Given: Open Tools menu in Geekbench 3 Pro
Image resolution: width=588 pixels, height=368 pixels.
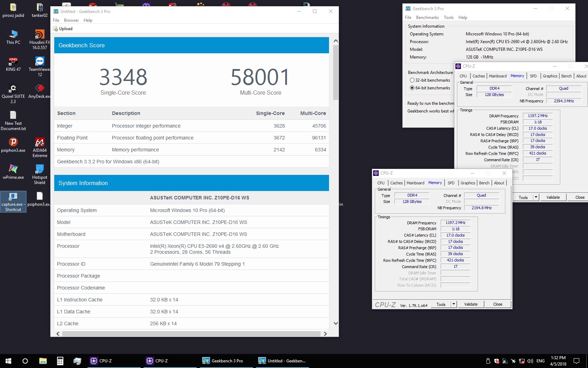Looking at the screenshot, I should [449, 18].
